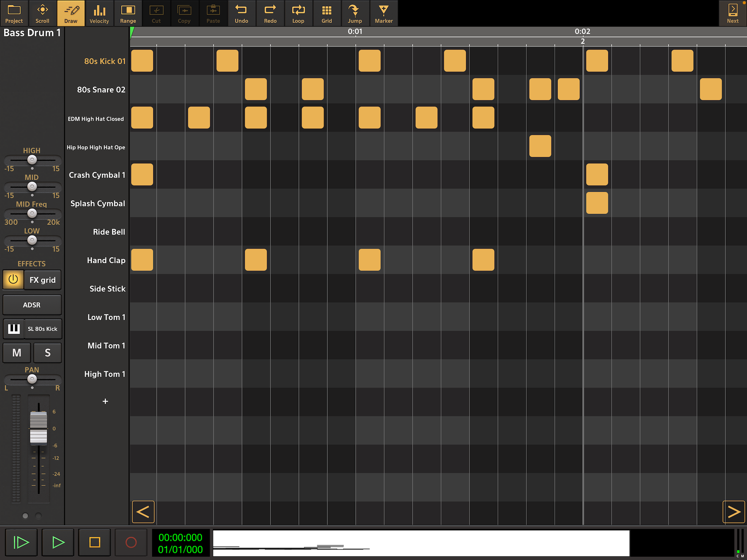Click the PAN slider knob

pos(32,379)
